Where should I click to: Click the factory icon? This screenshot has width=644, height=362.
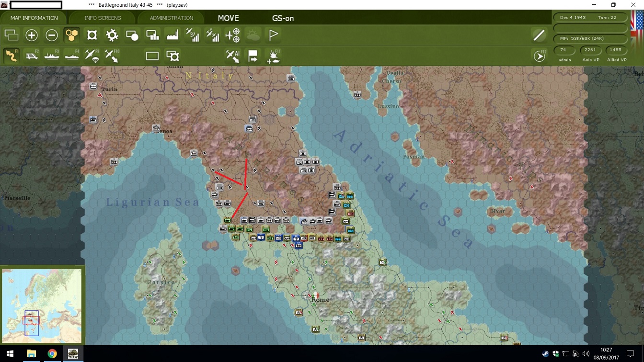coord(172,35)
